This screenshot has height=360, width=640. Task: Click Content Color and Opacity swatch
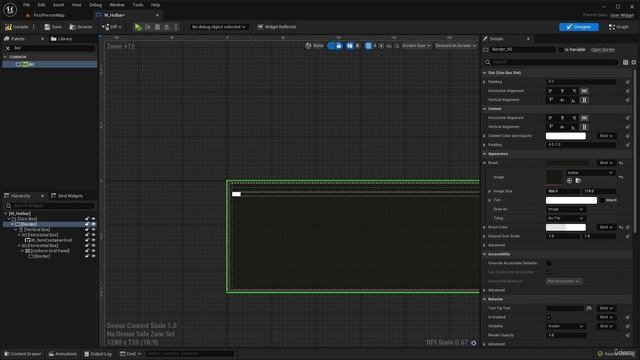click(565, 136)
